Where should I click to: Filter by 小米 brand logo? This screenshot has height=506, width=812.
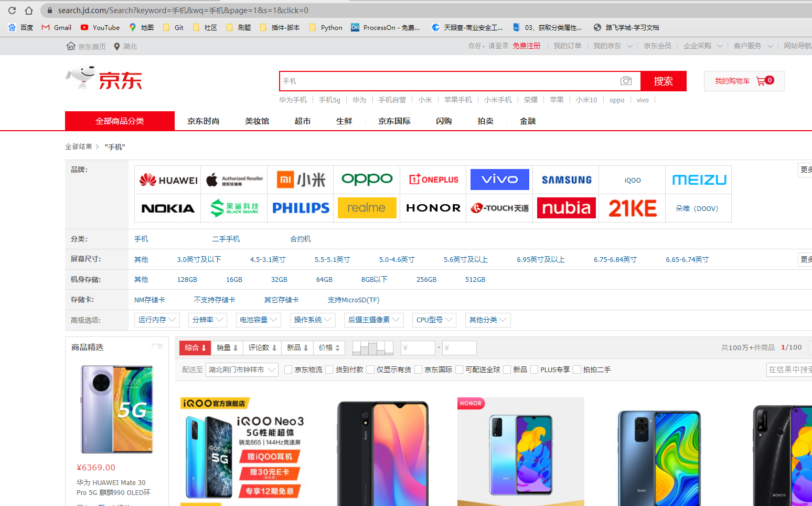[x=301, y=180]
